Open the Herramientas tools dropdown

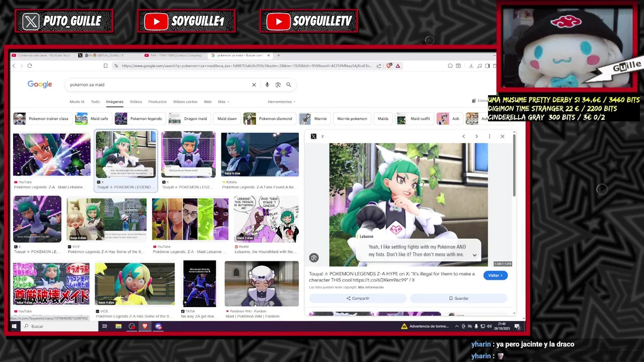(x=281, y=102)
